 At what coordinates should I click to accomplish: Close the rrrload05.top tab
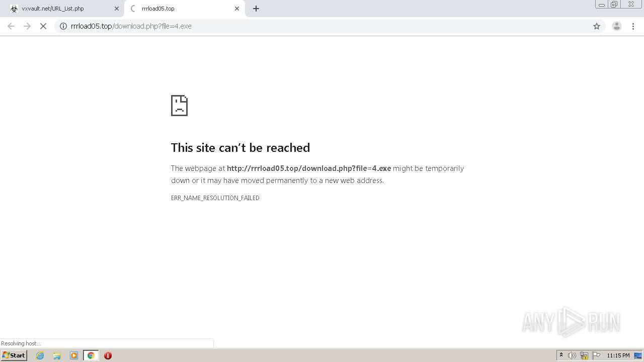click(x=237, y=9)
